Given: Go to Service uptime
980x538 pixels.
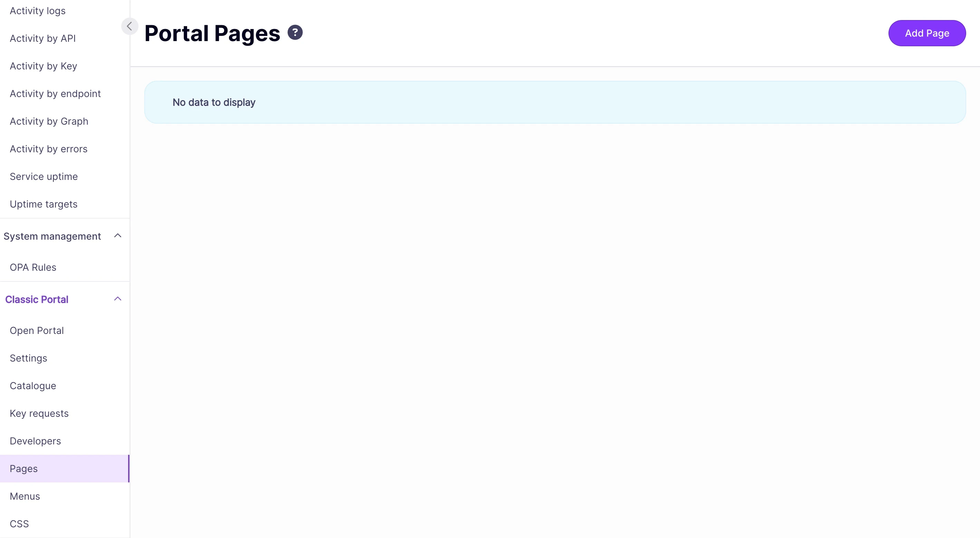Looking at the screenshot, I should coord(44,176).
